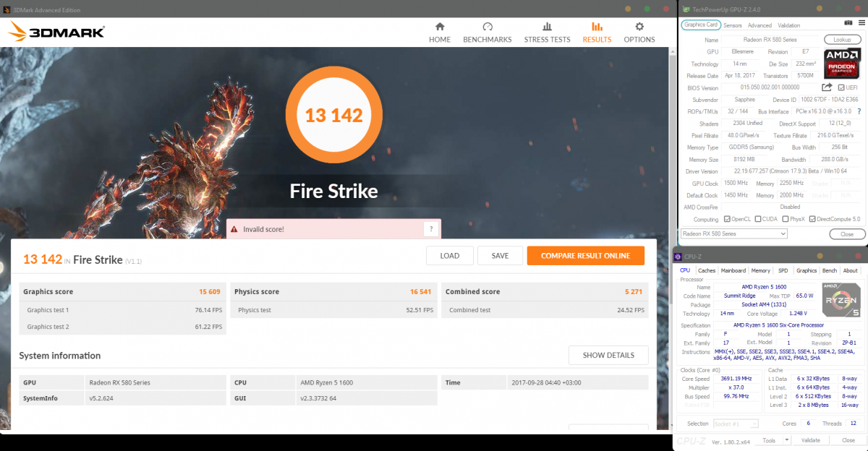Switch to Graphics Card tab in GPU-Z
Image resolution: width=868 pixels, height=451 pixels.
point(700,25)
